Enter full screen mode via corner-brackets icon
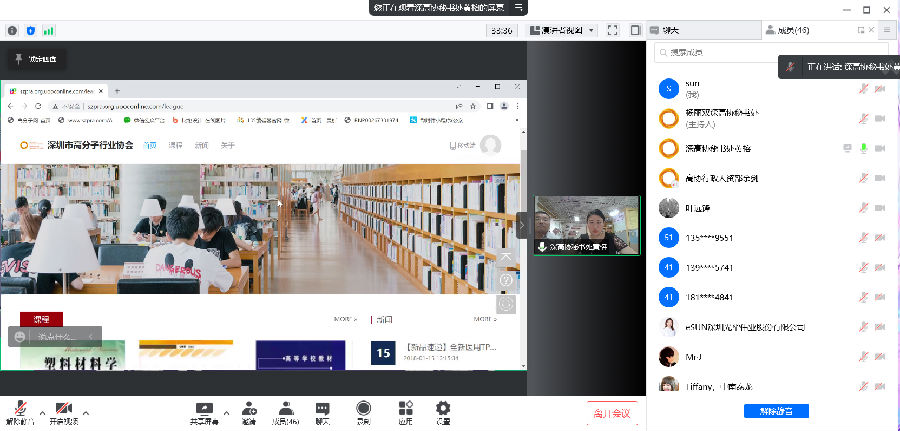This screenshot has height=431, width=900. pyautogui.click(x=612, y=30)
